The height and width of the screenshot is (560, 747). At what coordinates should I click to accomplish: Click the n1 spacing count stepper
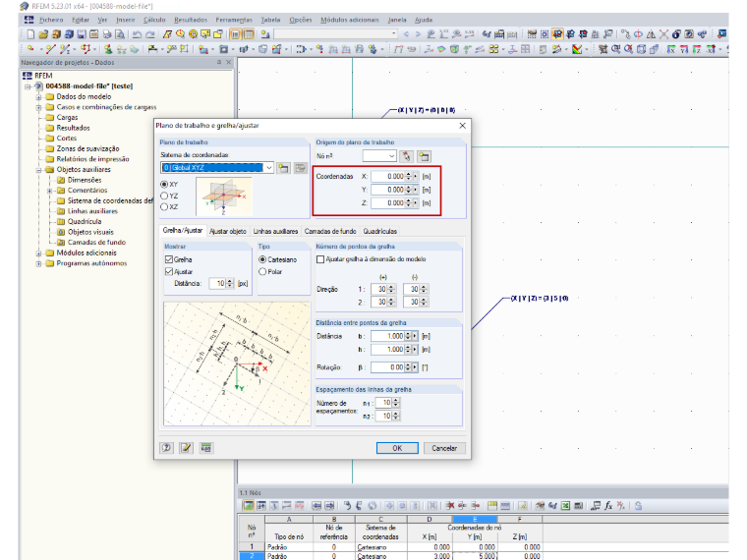[395, 403]
